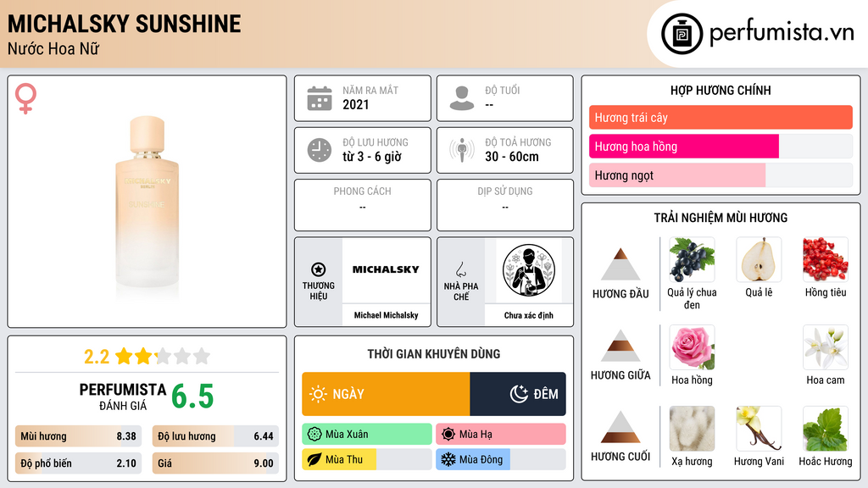Click the Hương trái cây accord bar

(721, 117)
